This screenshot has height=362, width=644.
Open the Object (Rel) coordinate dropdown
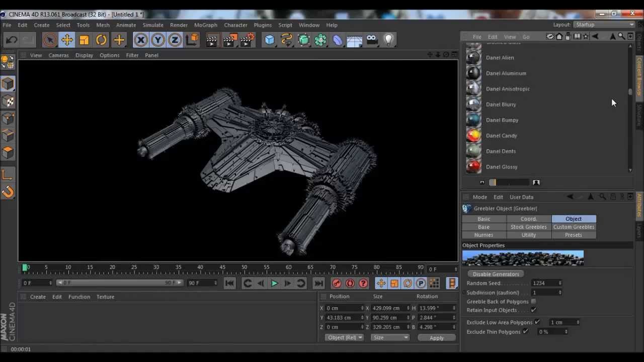tap(345, 338)
